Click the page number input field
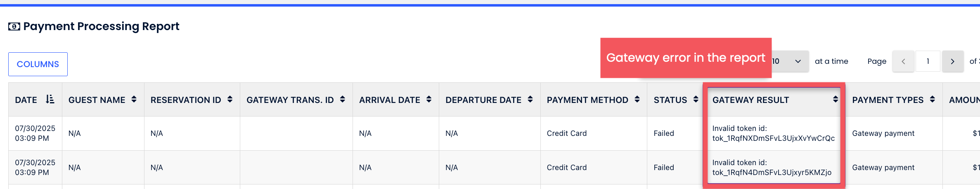Screen dimensions: 980x189 tap(928, 61)
